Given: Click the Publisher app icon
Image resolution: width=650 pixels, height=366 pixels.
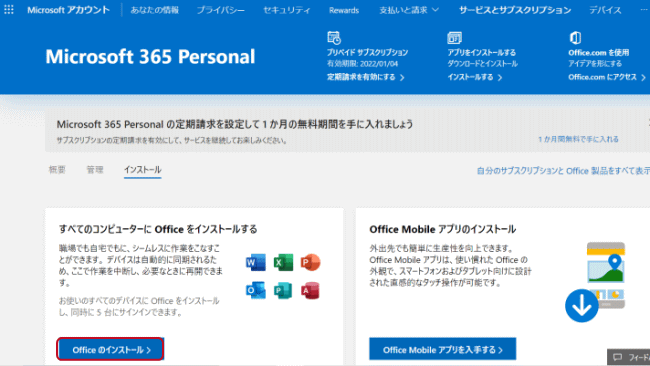Looking at the screenshot, I should 283,290.
